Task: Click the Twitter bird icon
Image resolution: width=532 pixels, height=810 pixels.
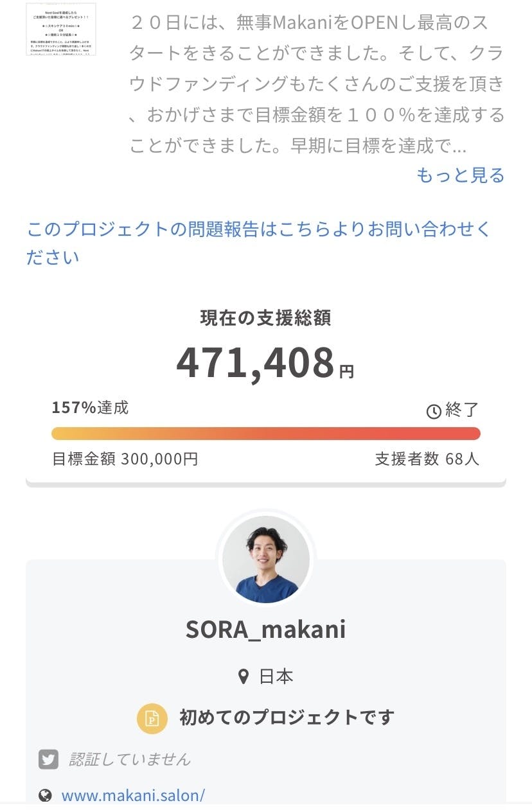Action: 48,759
